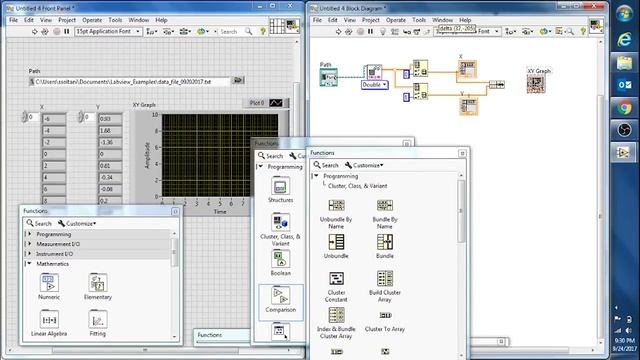The width and height of the screenshot is (640, 360).
Task: Click Customize in the left Functions palette
Action: point(77,224)
